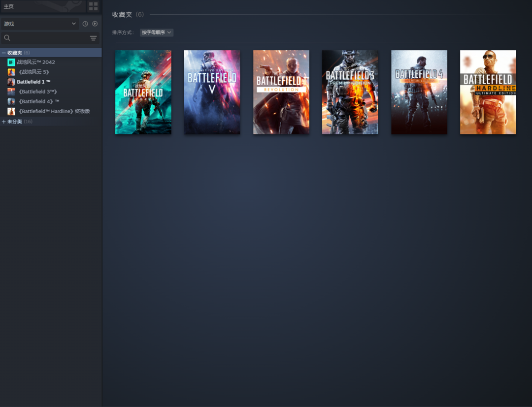Open the 游戏 category dropdown

tap(39, 24)
